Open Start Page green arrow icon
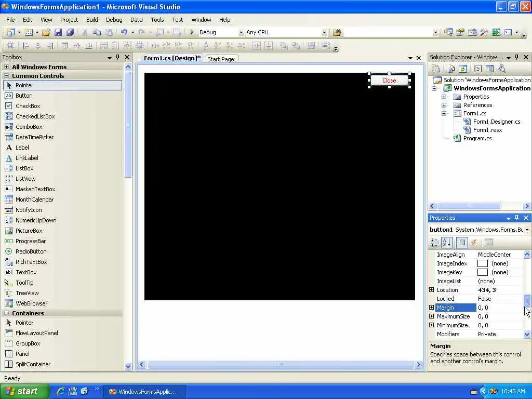This screenshot has height=399, width=532. [496, 32]
